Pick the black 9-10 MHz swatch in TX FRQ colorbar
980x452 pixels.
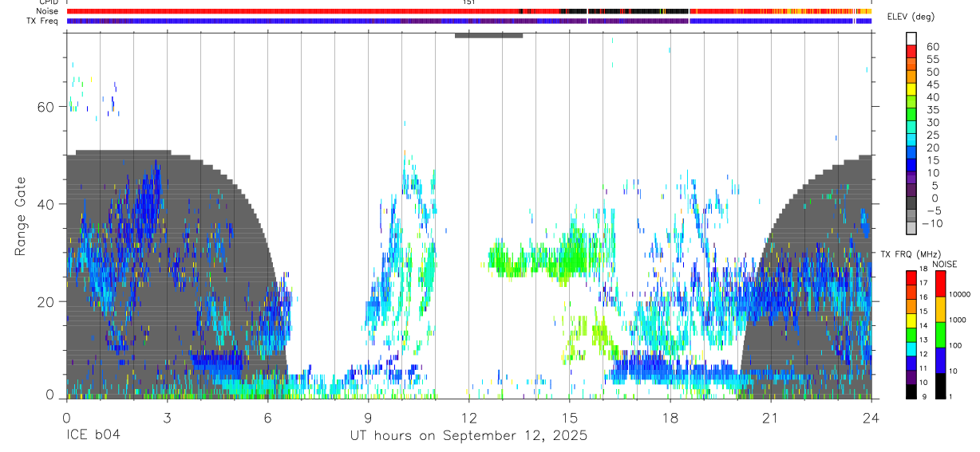point(911,391)
